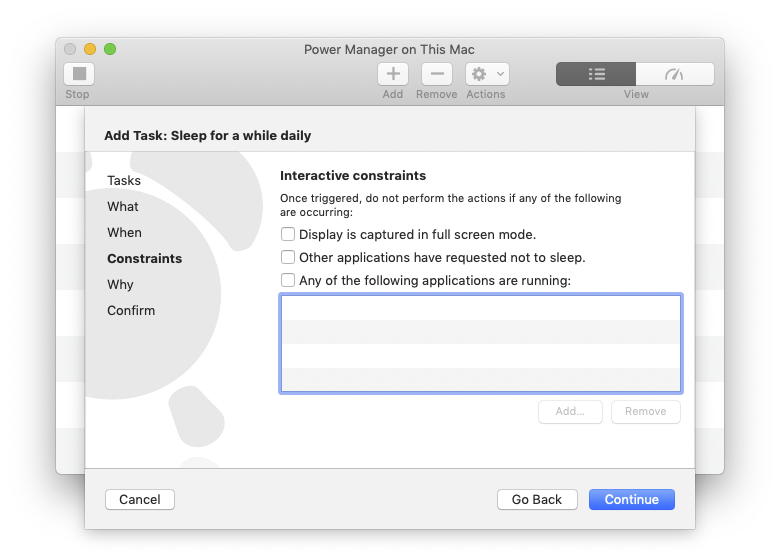Click the applications list box
The width and height of the screenshot is (780, 556).
[481, 344]
